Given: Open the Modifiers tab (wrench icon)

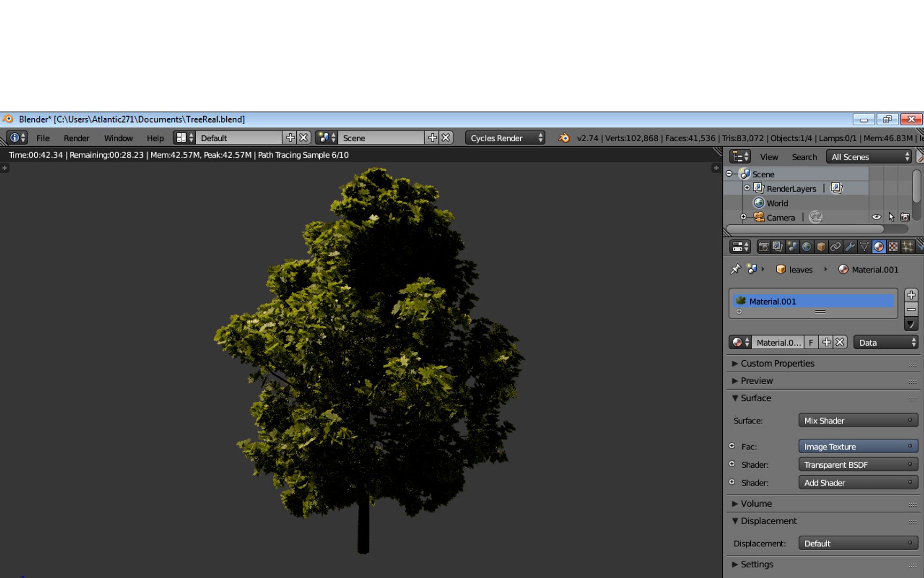Looking at the screenshot, I should (x=850, y=246).
